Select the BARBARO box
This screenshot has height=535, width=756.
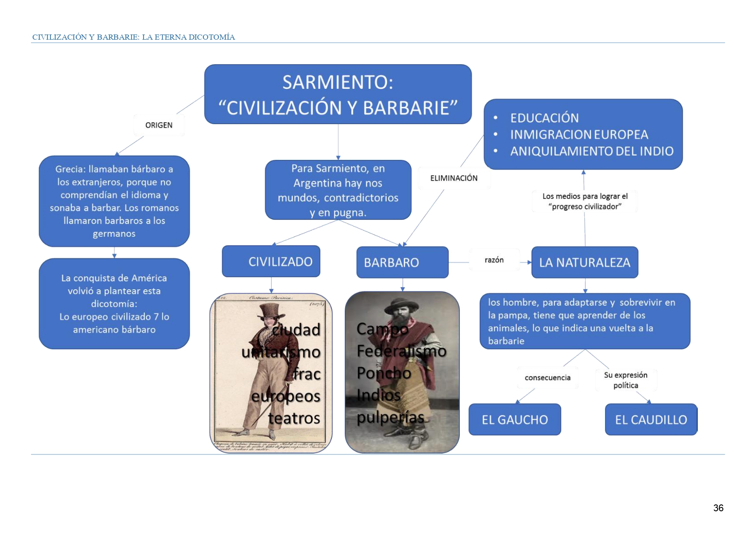tap(402, 263)
